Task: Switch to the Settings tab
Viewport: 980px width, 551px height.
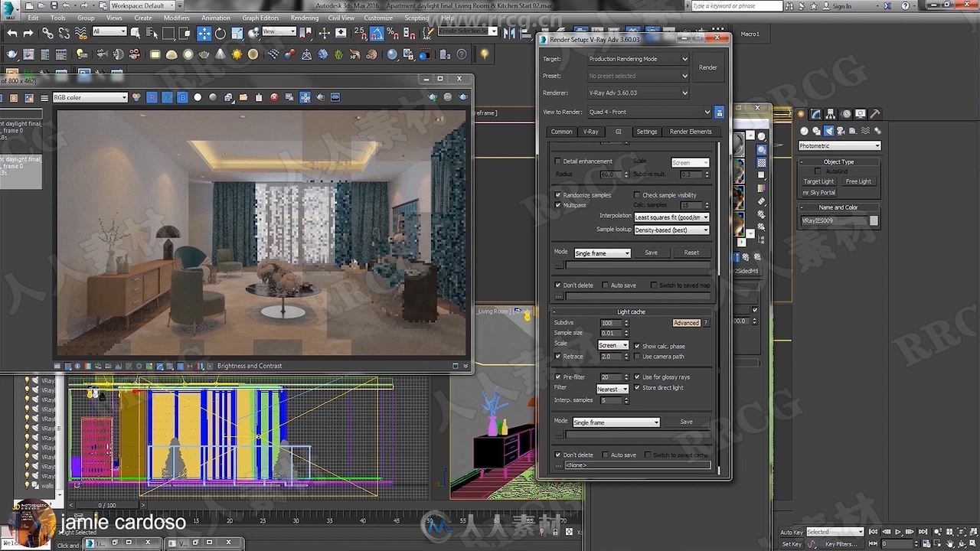Action: click(x=647, y=132)
